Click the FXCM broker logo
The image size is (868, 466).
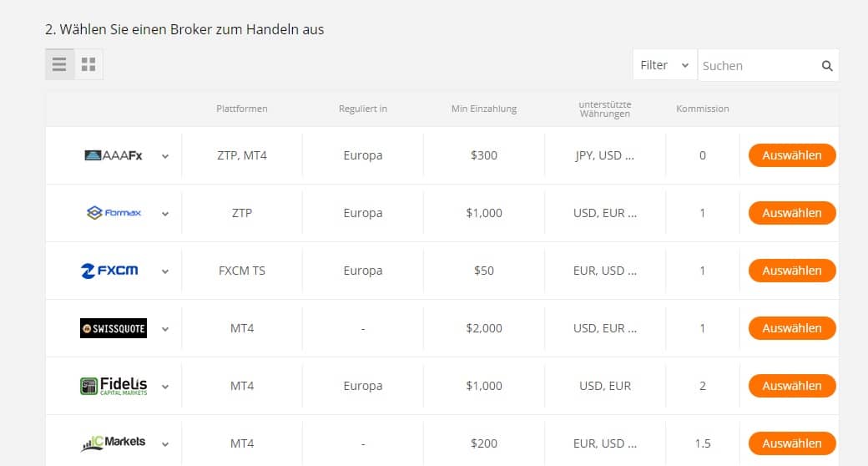[x=109, y=271]
